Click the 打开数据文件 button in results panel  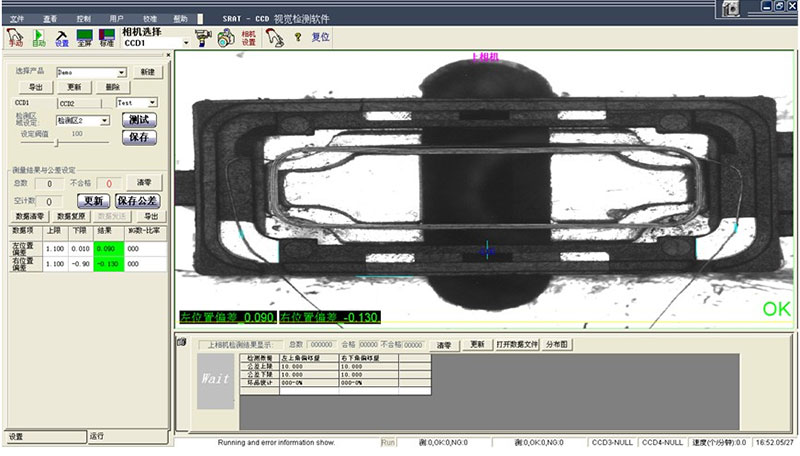click(x=517, y=344)
